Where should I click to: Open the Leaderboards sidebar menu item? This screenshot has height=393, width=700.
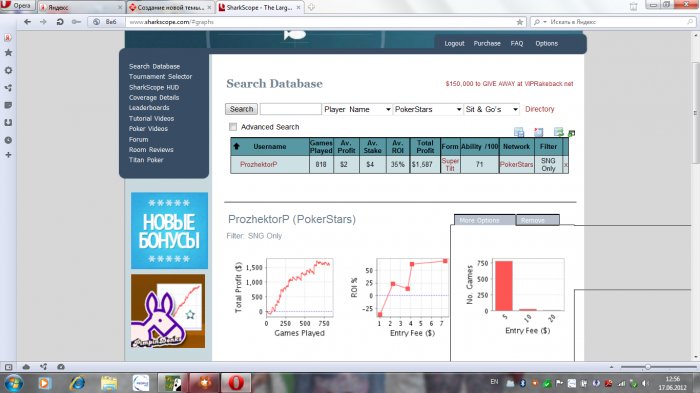coord(149,108)
